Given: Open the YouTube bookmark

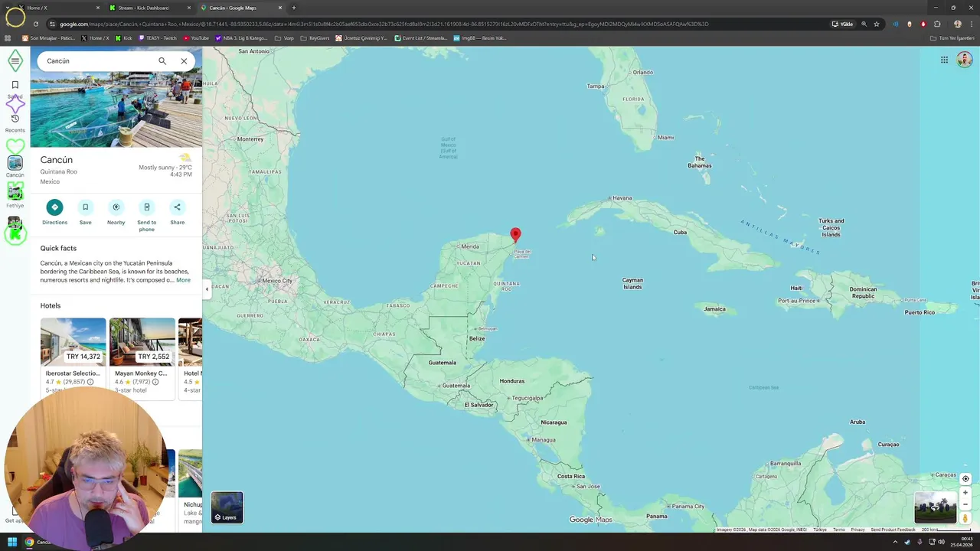Looking at the screenshot, I should pos(196,37).
